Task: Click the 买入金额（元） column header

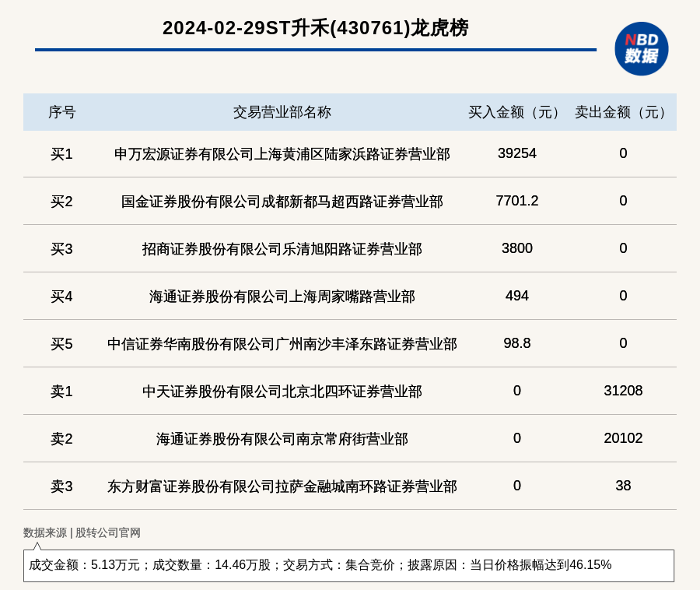Action: pos(517,112)
